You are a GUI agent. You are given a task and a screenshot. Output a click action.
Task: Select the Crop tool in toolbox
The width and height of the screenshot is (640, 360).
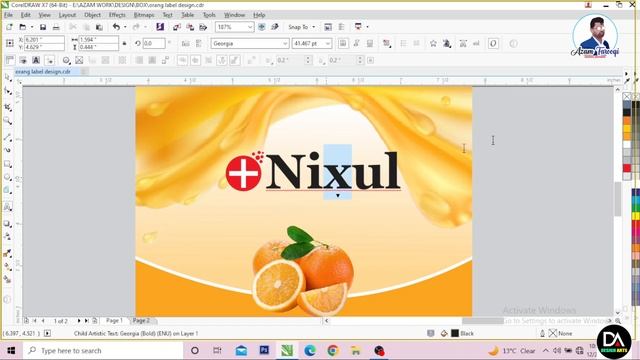[x=7, y=107]
